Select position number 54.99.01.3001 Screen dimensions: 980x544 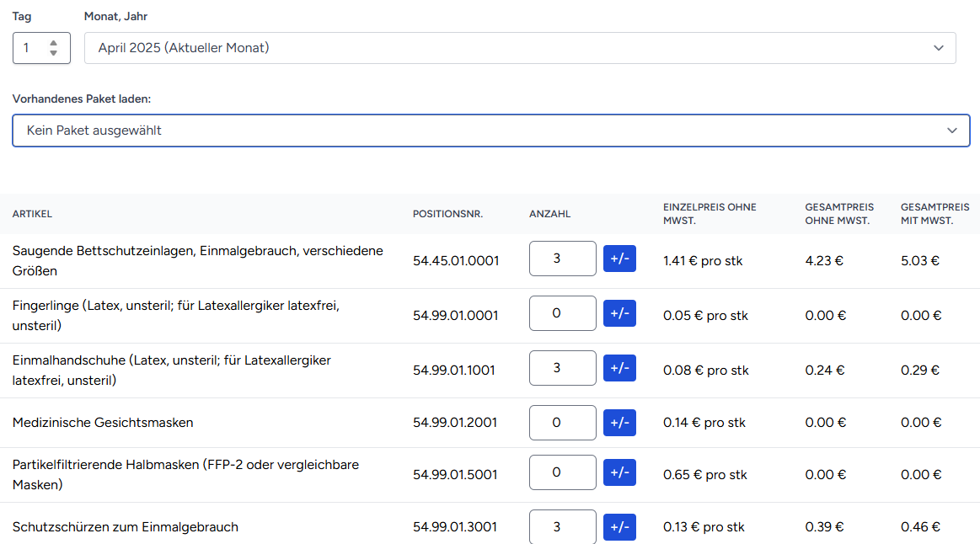pos(455,527)
